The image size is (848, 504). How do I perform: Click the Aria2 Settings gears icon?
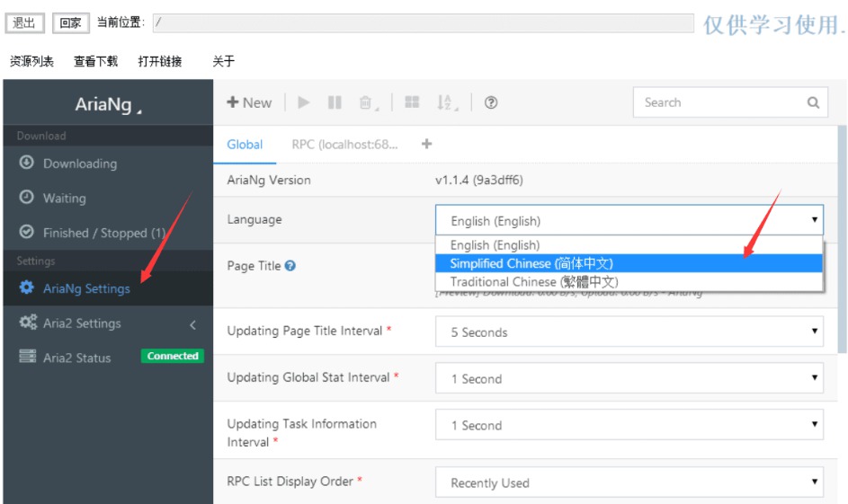tap(28, 323)
